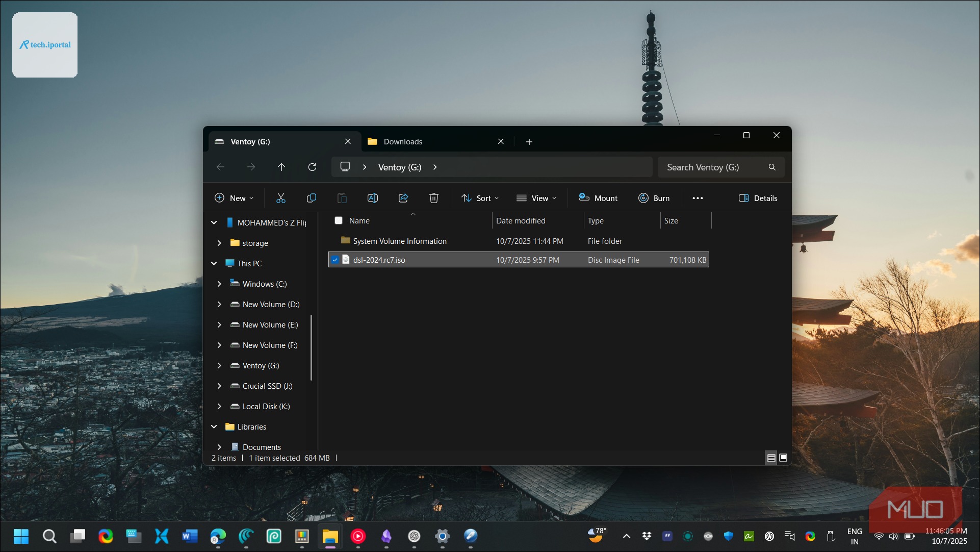
Task: Sort by Date modified column header
Action: (538, 220)
